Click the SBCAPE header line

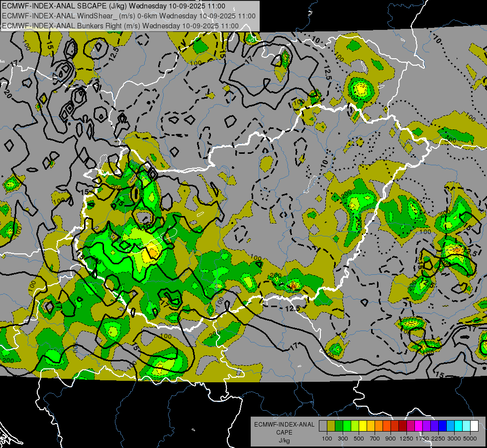pos(114,6)
